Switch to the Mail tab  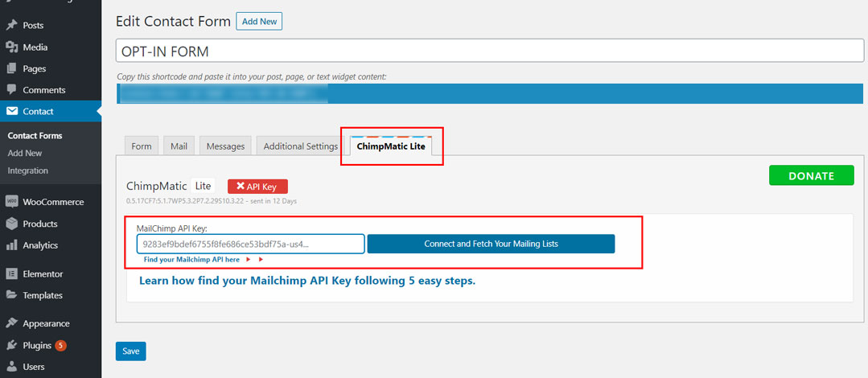click(179, 146)
